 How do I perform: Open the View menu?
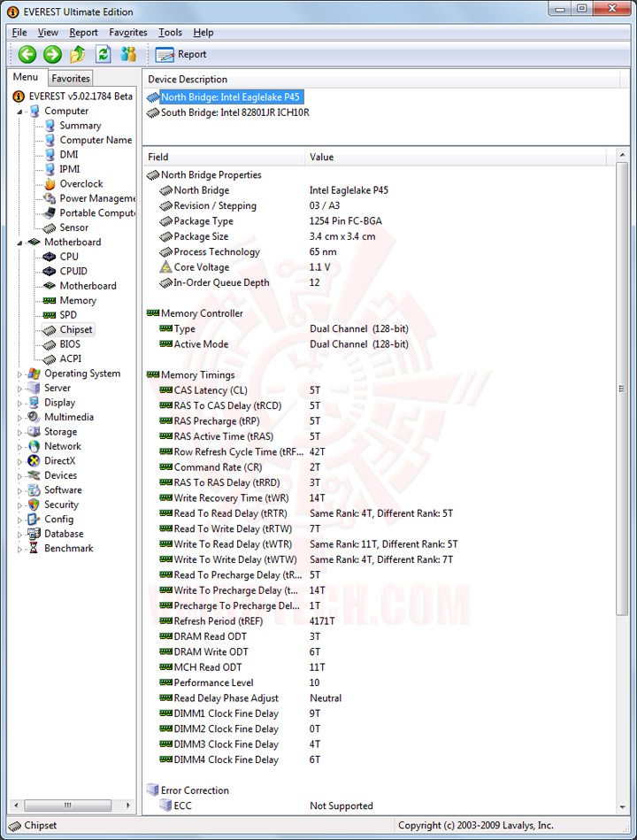[48, 32]
